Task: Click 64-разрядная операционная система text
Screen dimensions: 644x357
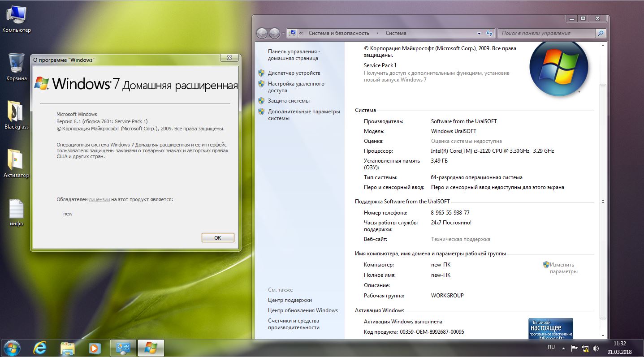Action: [x=477, y=177]
